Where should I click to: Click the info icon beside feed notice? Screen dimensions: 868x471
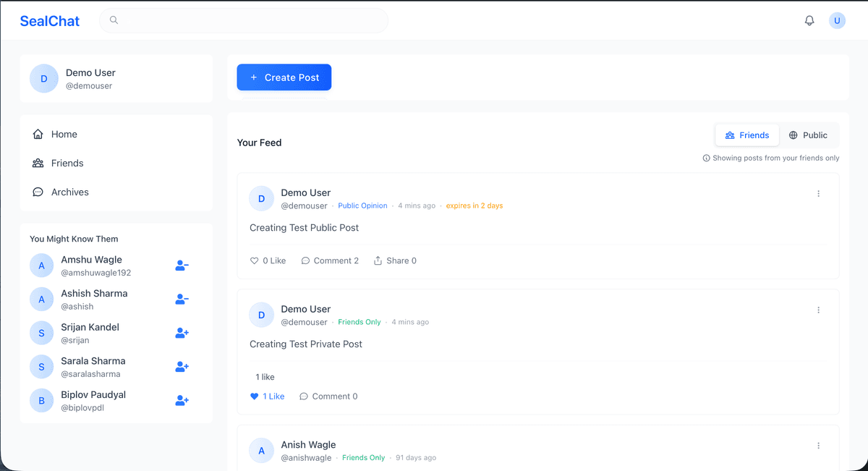(707, 158)
